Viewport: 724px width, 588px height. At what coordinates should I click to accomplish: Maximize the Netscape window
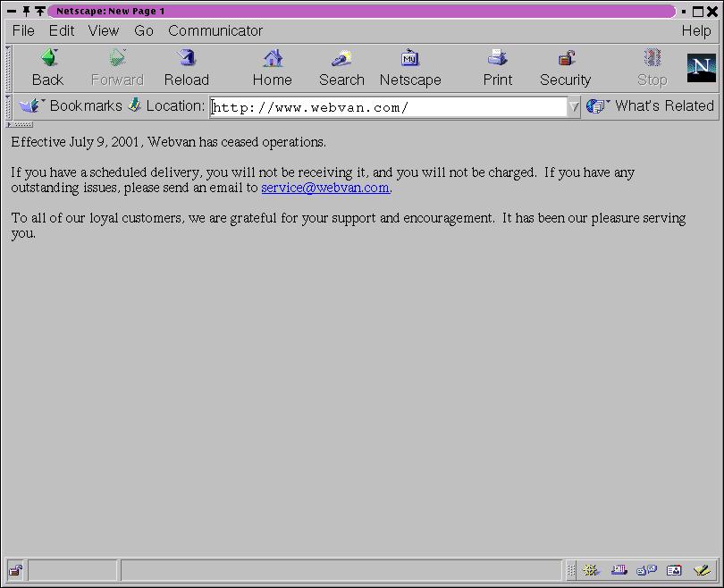click(x=698, y=12)
